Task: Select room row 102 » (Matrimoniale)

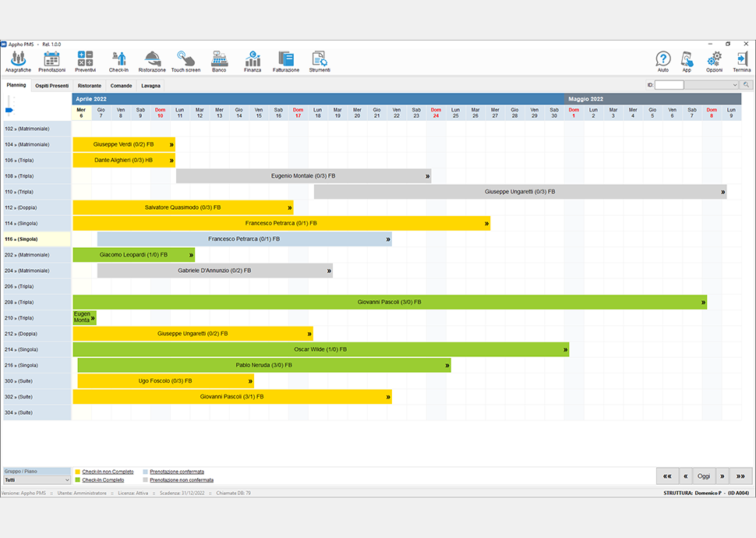Action: (x=37, y=129)
